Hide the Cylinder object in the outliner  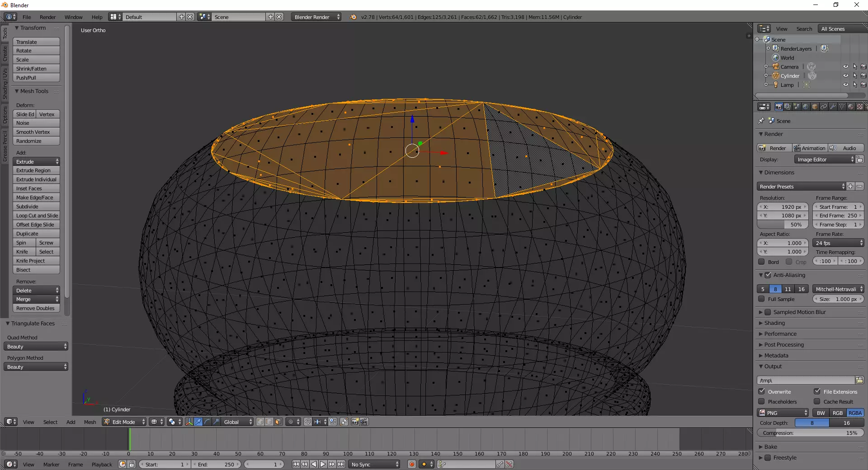[x=845, y=76]
